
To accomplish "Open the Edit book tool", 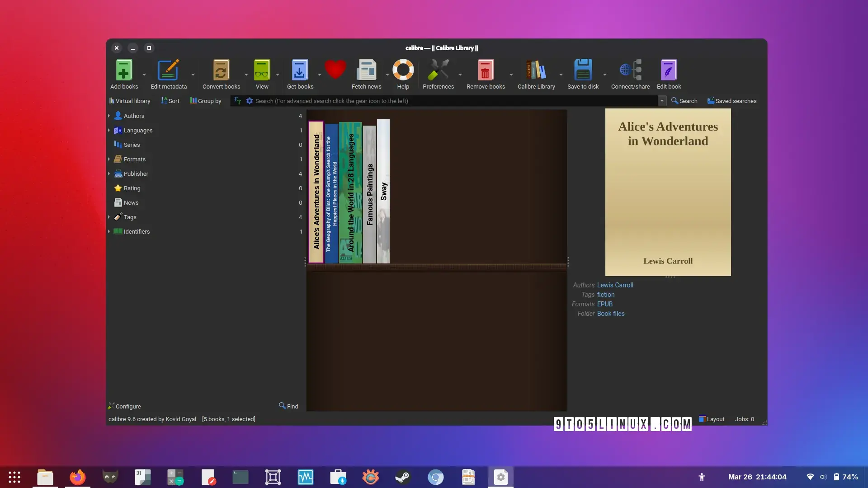I will click(x=669, y=70).
